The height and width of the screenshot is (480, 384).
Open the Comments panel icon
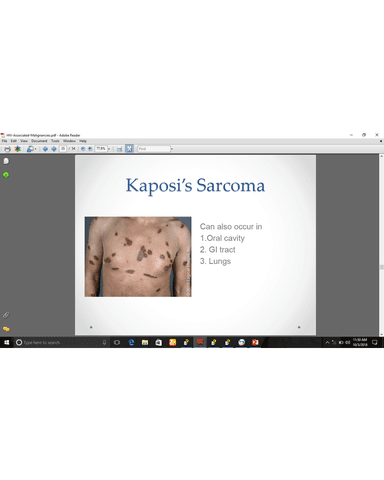coord(6,329)
